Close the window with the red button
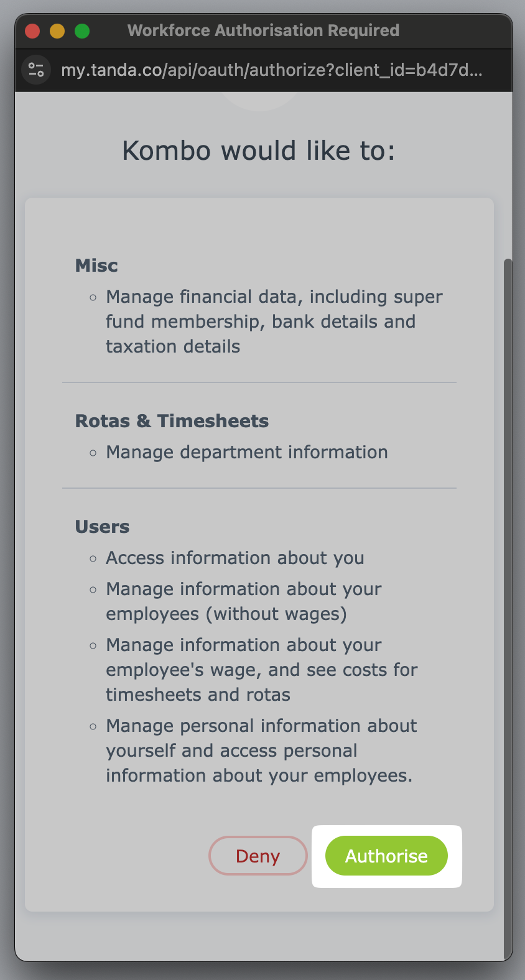This screenshot has height=980, width=525. (x=32, y=30)
